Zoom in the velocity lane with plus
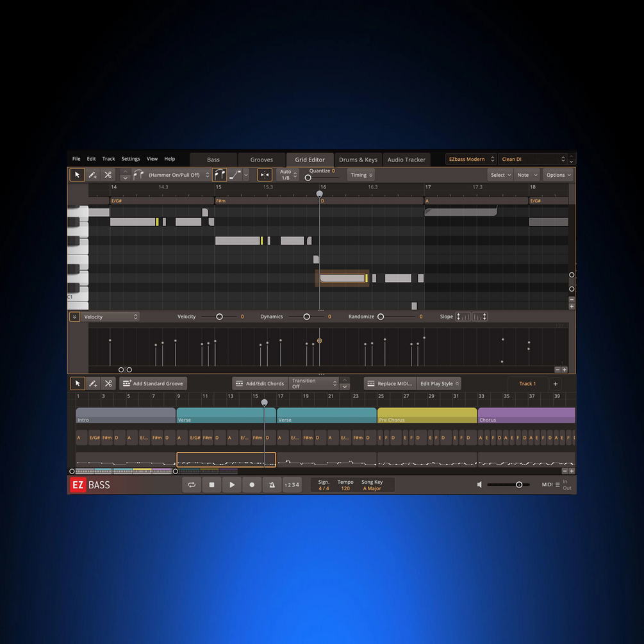 pos(565,370)
